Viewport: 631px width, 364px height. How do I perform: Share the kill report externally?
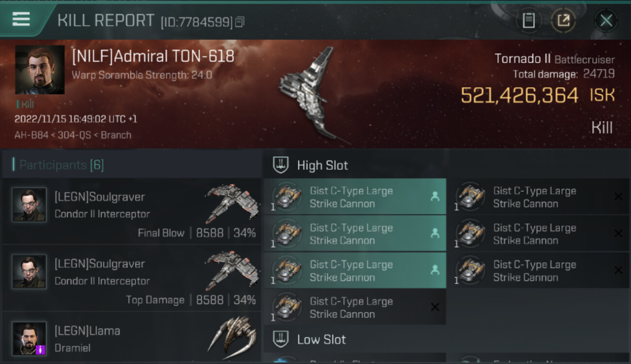(x=563, y=20)
